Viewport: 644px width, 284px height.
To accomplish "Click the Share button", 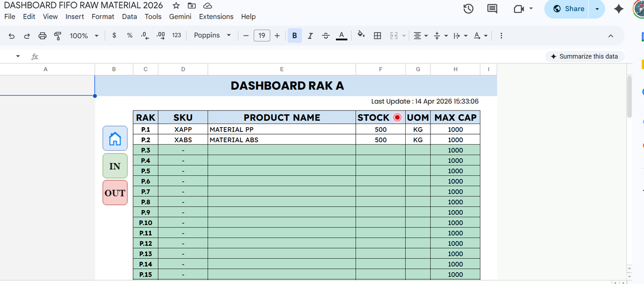I will [x=568, y=9].
